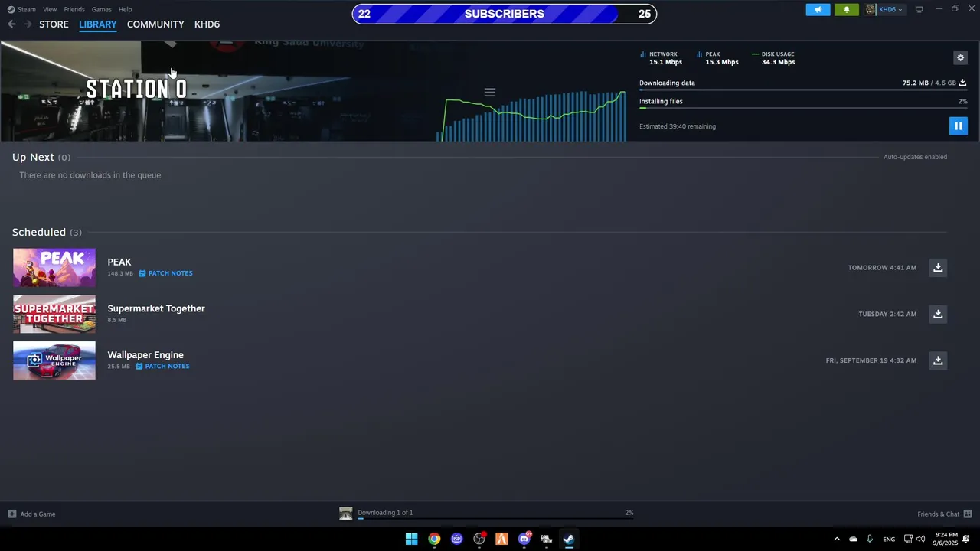Screen dimensions: 980x551
Task: Click the Steam taskbar icon
Action: pyautogui.click(x=569, y=539)
